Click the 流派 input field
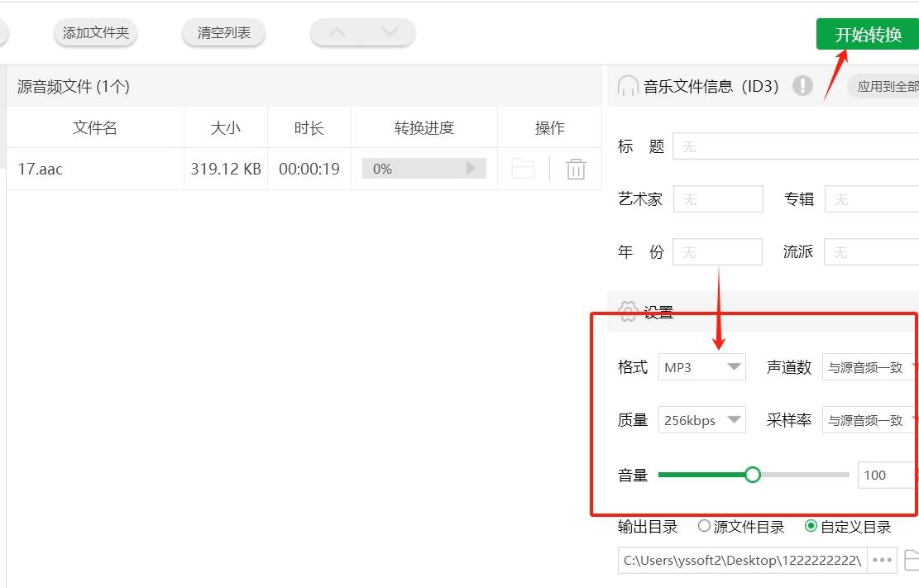The height and width of the screenshot is (588, 919). point(871,251)
